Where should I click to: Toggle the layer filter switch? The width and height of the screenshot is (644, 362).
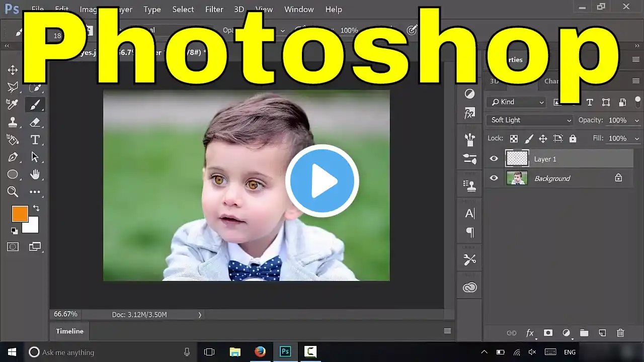point(638,101)
